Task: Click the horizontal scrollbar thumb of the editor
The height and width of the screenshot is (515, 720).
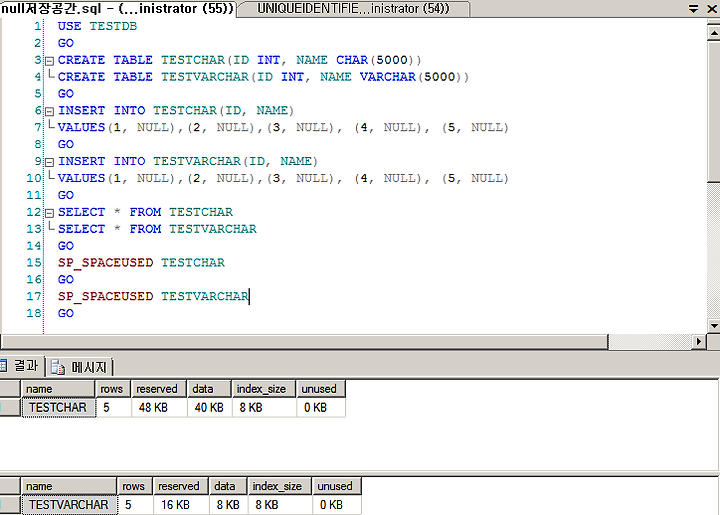Action: click(x=304, y=341)
